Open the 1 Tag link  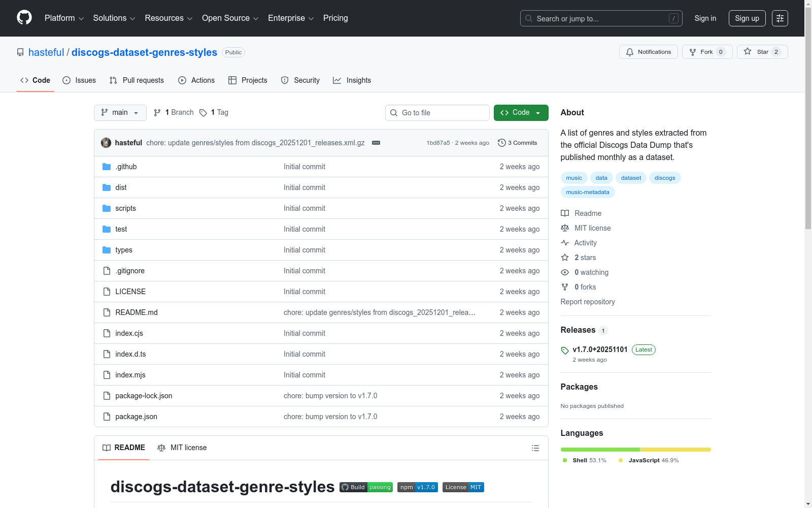coord(214,112)
